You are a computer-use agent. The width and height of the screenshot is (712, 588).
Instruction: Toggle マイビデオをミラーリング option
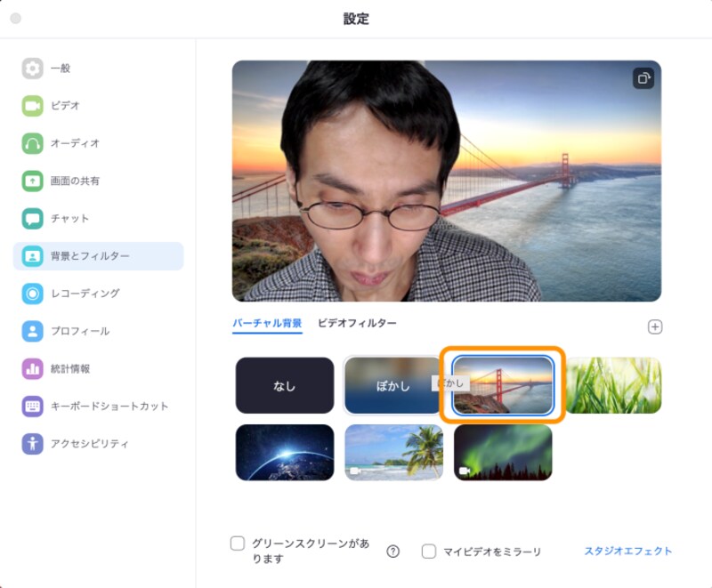tap(429, 552)
